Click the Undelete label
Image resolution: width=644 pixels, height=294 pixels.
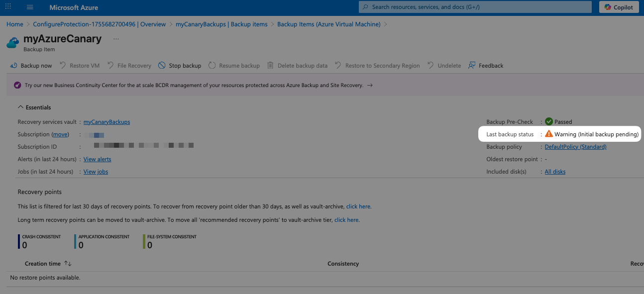point(449,66)
